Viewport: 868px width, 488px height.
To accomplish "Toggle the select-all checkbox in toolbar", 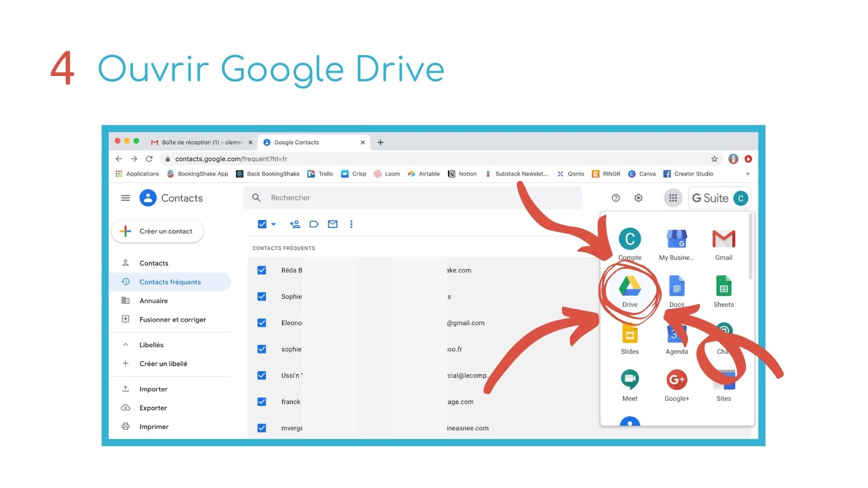I will [x=262, y=224].
